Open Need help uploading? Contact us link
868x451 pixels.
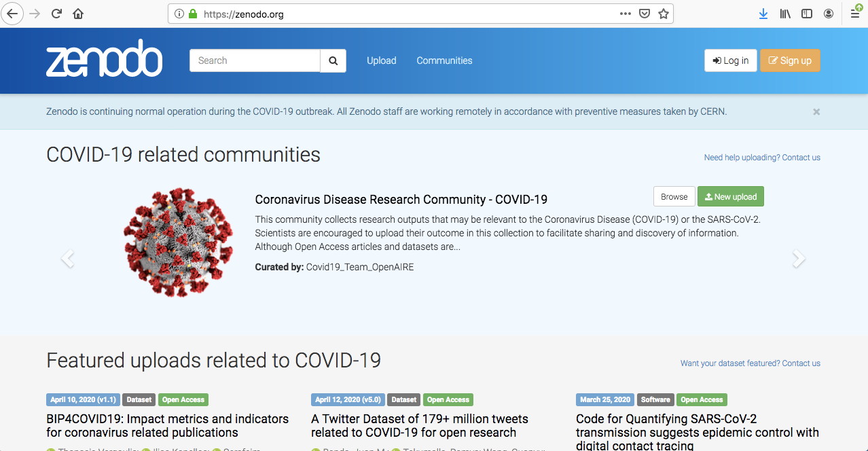[762, 158]
